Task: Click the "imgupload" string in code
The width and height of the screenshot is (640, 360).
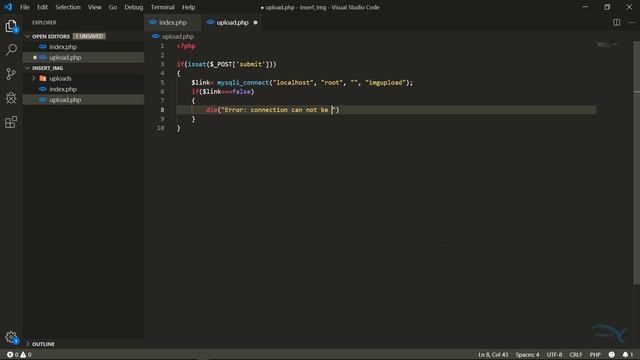Action: (x=385, y=82)
